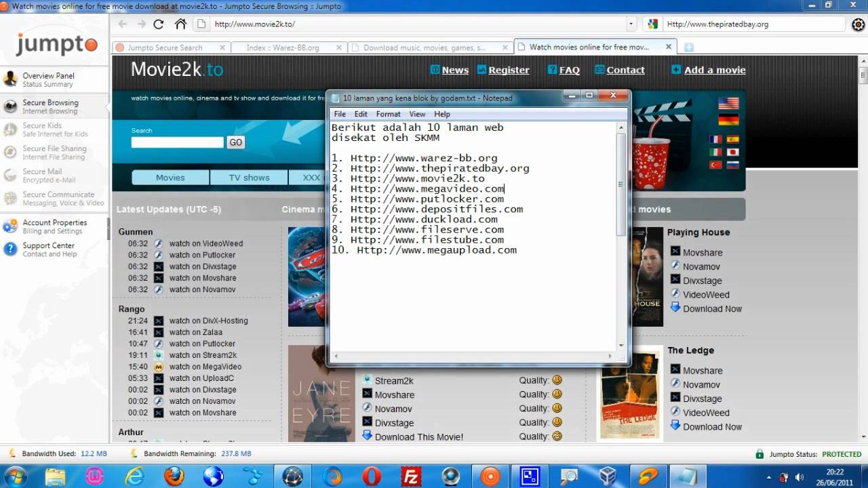Go back with the browser Back arrow
This screenshot has height=488, width=868.
coord(122,24)
